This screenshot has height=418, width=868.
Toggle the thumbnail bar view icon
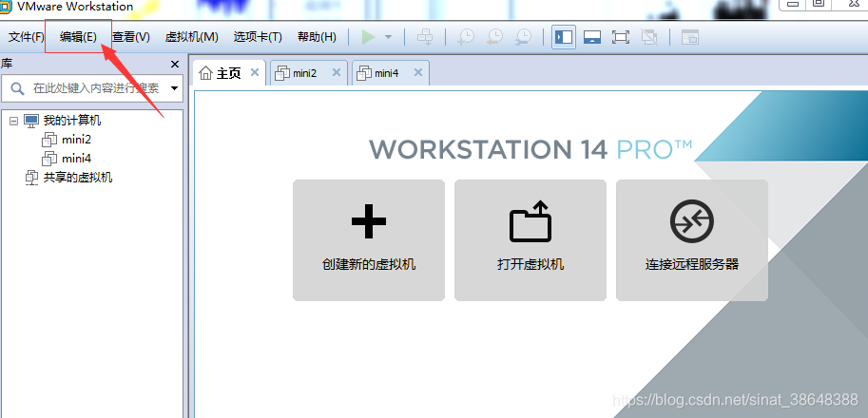coord(592,37)
